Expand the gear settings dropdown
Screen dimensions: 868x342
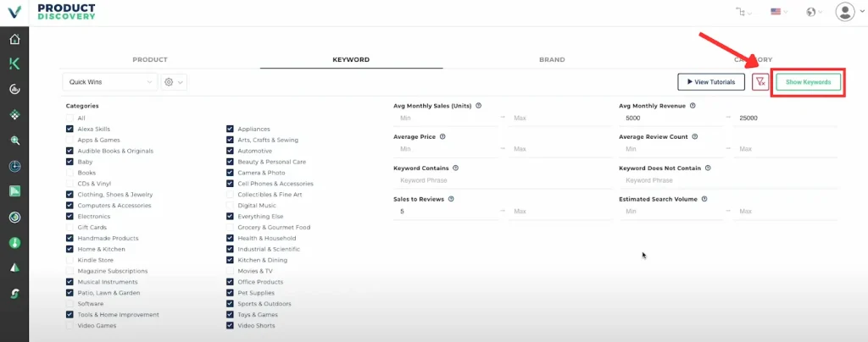pyautogui.click(x=174, y=82)
